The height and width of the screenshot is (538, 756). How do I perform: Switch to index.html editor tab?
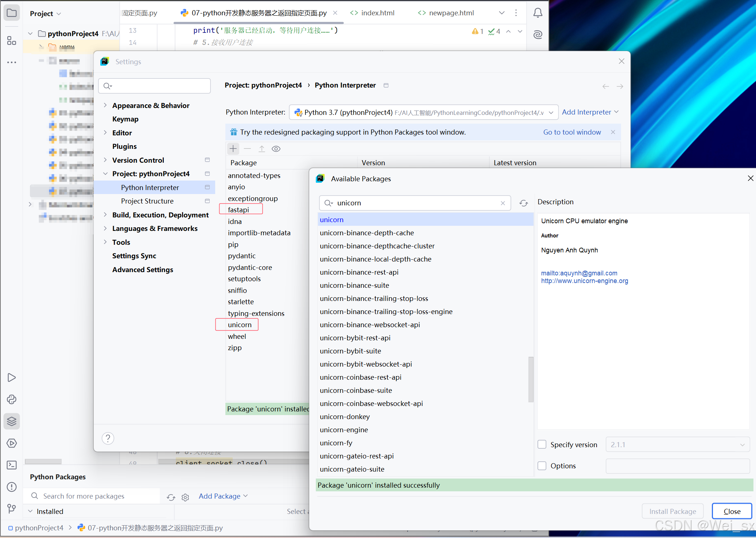coord(372,13)
